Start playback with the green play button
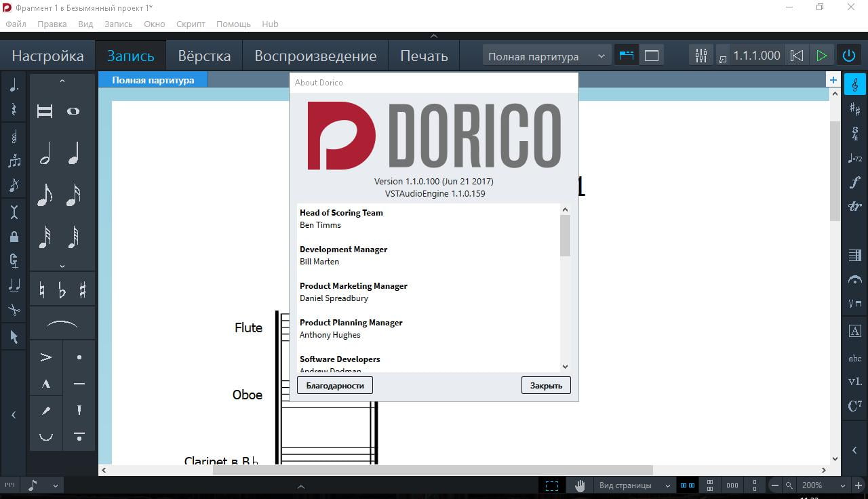The height and width of the screenshot is (499, 868). click(x=822, y=56)
